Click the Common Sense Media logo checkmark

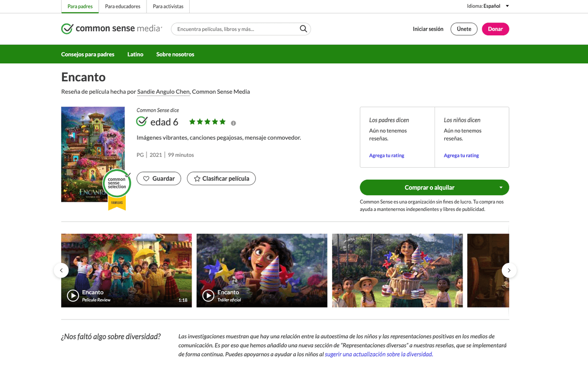pos(67,28)
